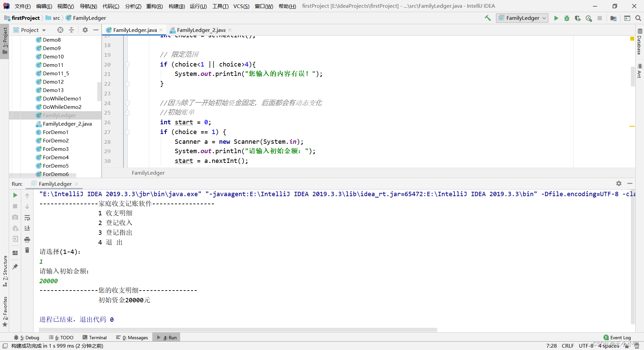Open the Event Log
Viewport: 644px width, 350px height.
tap(617, 338)
